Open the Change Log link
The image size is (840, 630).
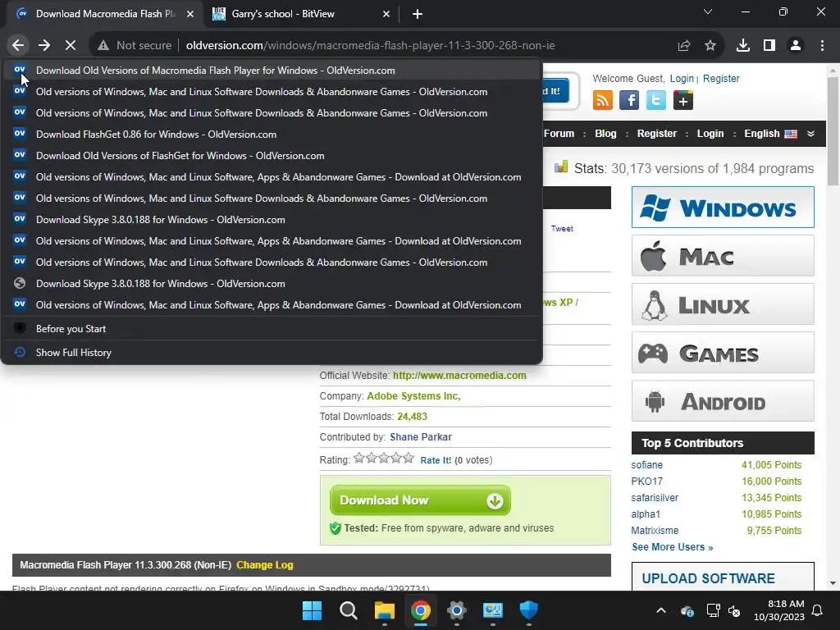pyautogui.click(x=265, y=565)
